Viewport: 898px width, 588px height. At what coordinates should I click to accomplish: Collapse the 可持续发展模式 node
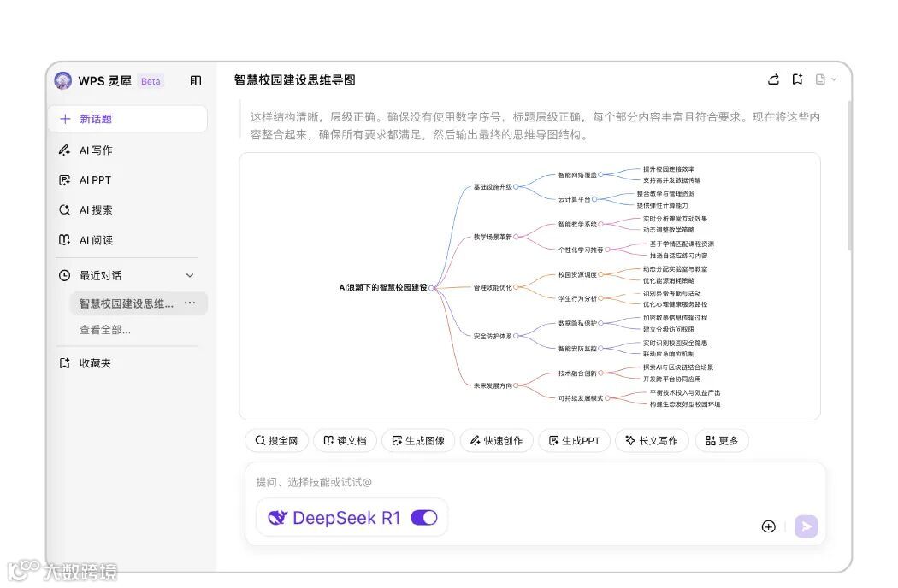pos(607,398)
